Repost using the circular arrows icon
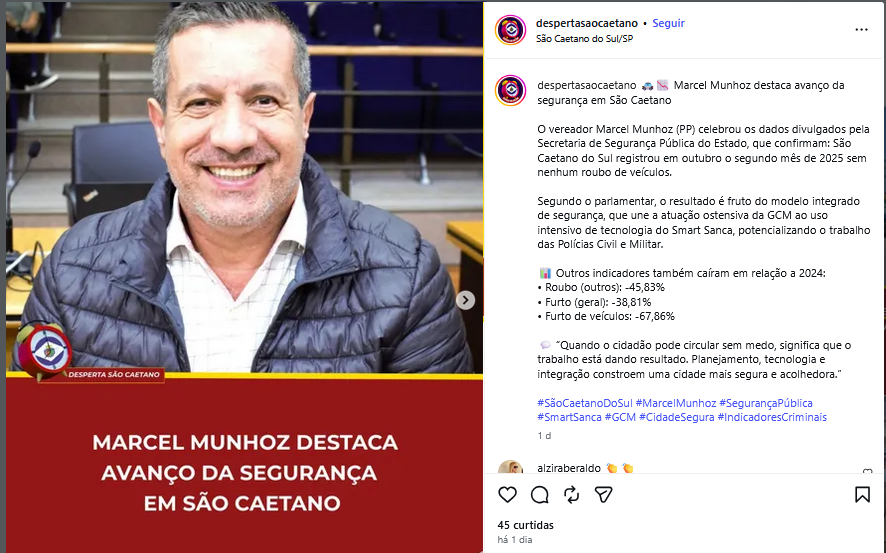886x553 pixels. click(572, 495)
